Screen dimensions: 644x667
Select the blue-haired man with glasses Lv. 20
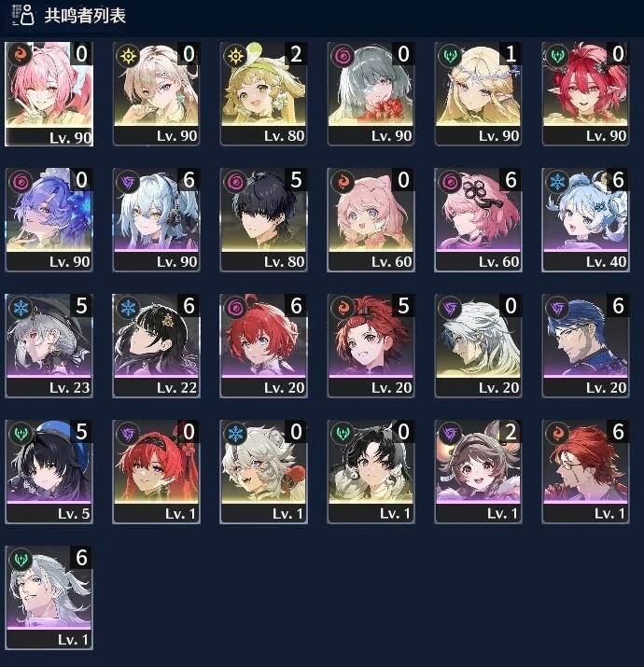pyautogui.click(x=585, y=345)
